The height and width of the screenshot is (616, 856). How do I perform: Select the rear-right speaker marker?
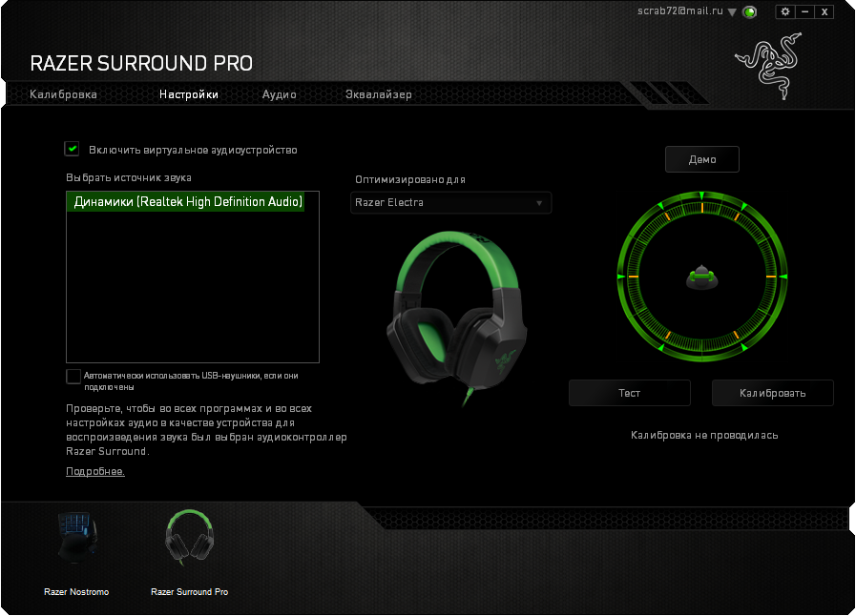point(743,347)
